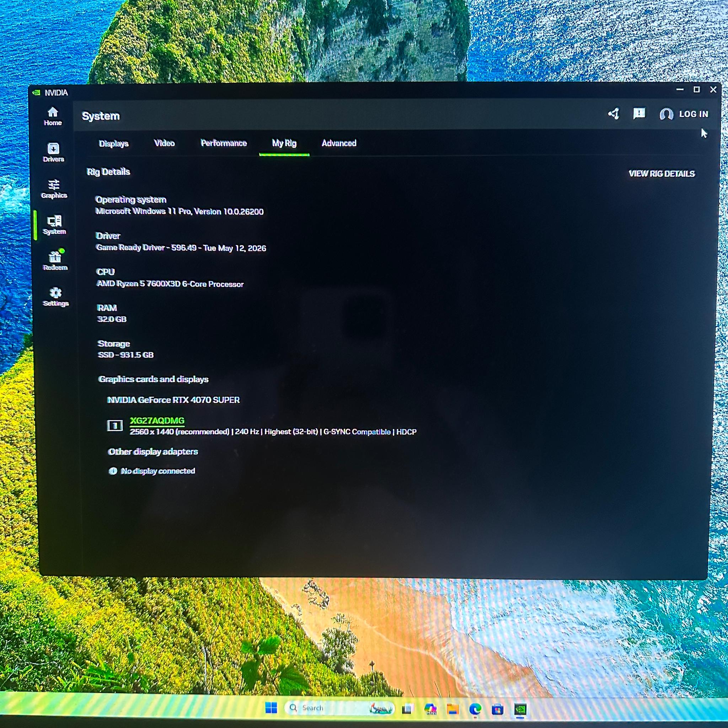Open the Drivers section
This screenshot has height=728, width=728.
point(53,152)
